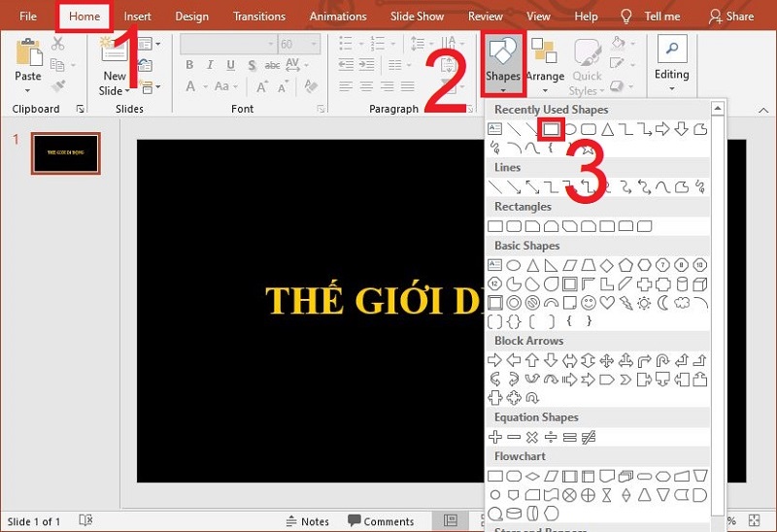This screenshot has height=532, width=777.
Task: Center-align the text
Action: 366,86
